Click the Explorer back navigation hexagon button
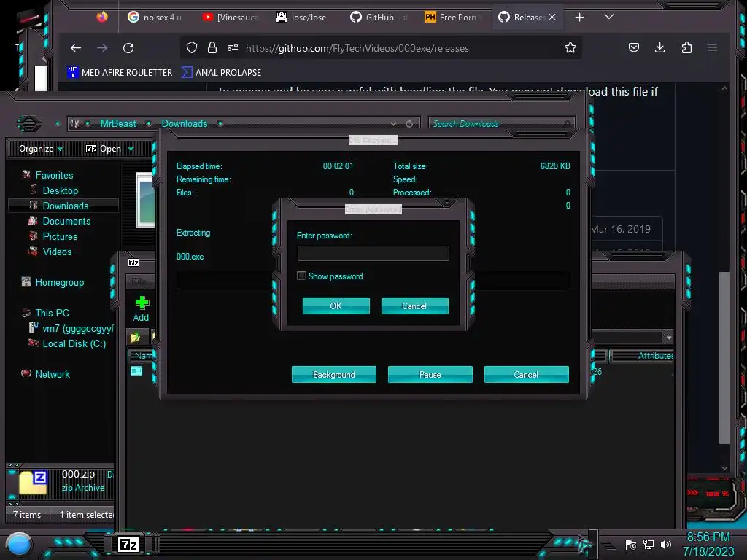747x560 pixels. [x=29, y=123]
